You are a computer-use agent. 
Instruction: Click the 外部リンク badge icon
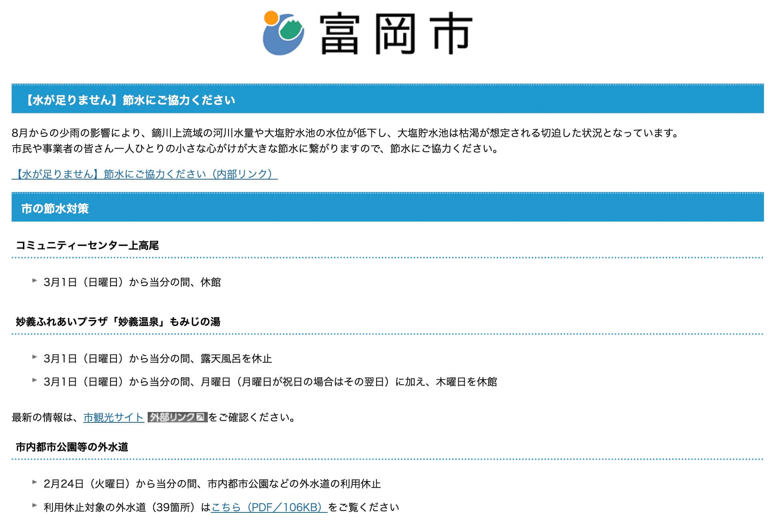click(x=177, y=417)
